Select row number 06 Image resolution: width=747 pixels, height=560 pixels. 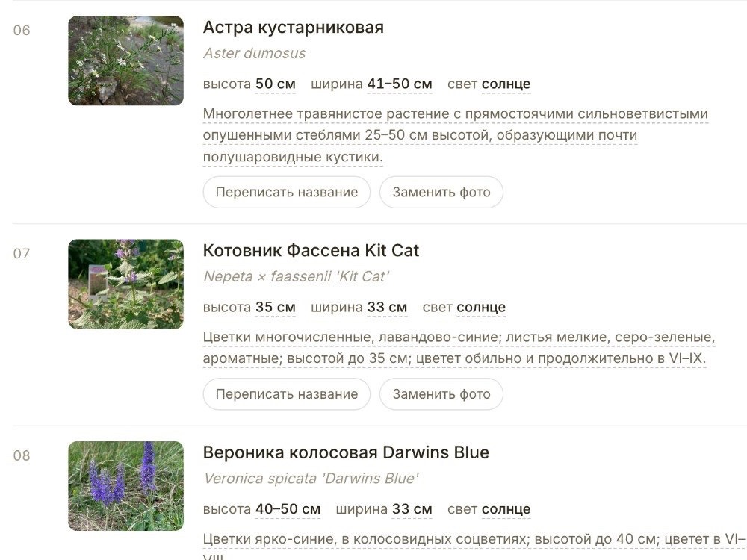tap(22, 31)
